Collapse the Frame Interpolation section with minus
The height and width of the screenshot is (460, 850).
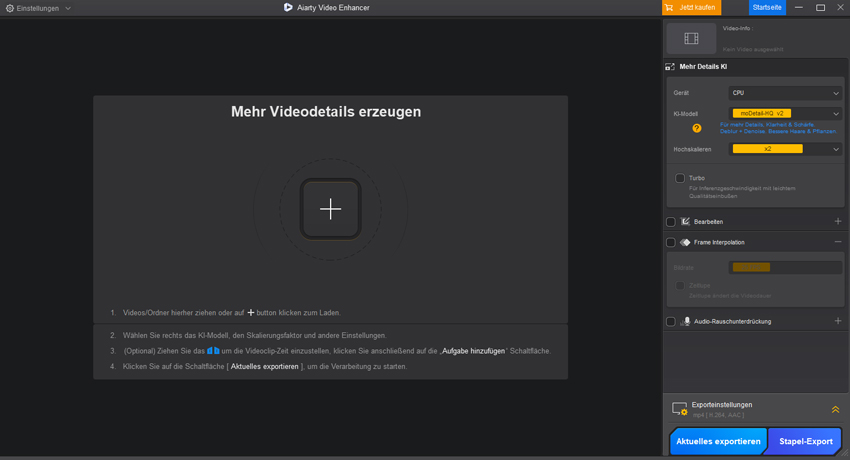click(x=838, y=242)
